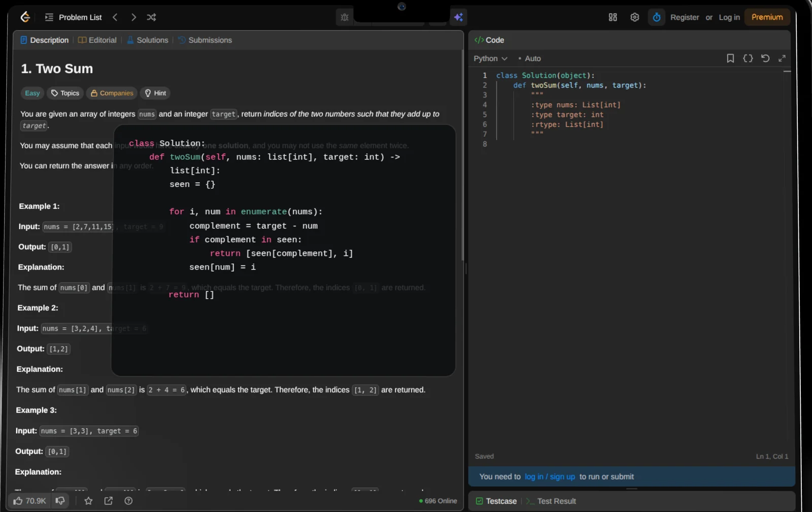Viewport: 812px width, 512px height.
Task: Open the AI sparkle assistant icon
Action: tap(458, 17)
